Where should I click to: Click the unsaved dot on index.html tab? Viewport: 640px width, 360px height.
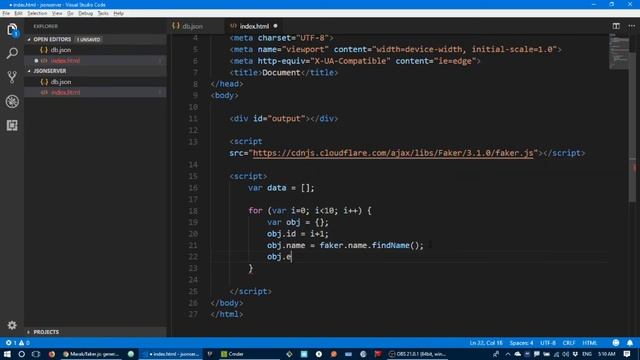276,26
